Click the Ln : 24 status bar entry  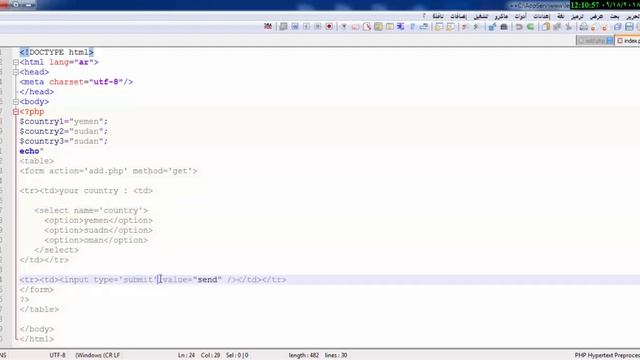[x=186, y=355]
